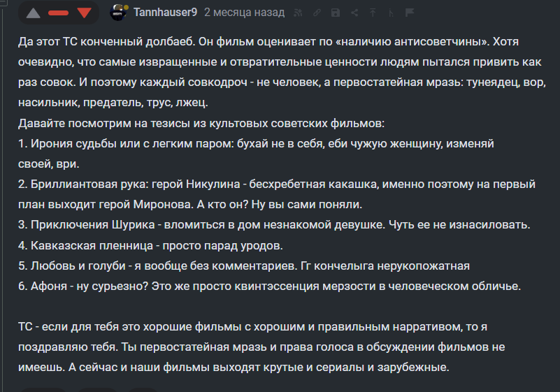Viewport: 560px width, 392px height.
Task: Open Tannhauser9's avatar picture
Action: point(120,13)
